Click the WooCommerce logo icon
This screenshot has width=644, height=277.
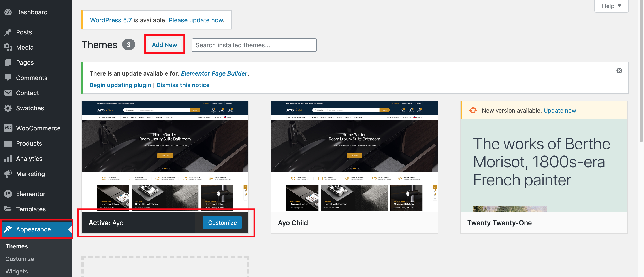tap(8, 128)
